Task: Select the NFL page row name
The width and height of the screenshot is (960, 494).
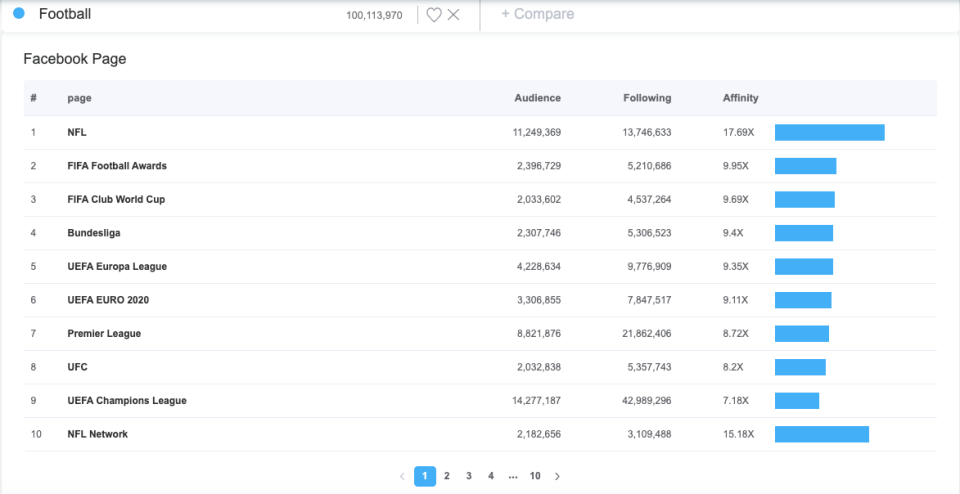Action: click(77, 132)
